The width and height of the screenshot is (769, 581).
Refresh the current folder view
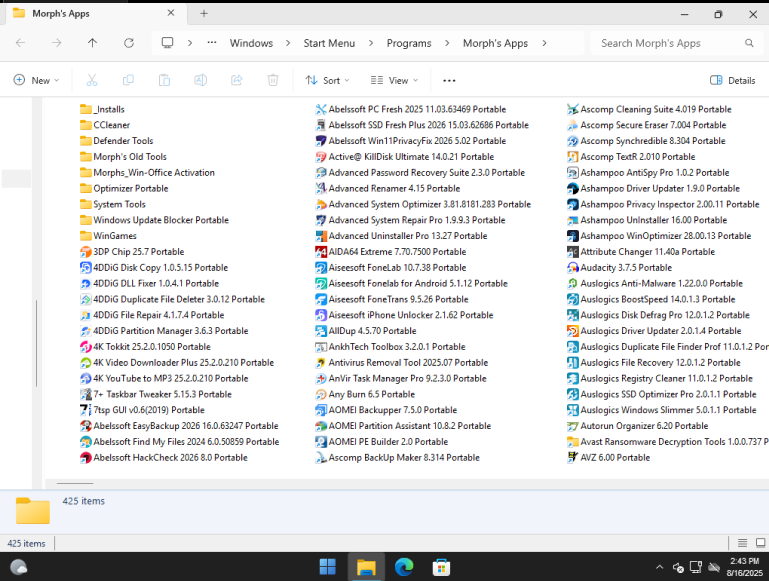tap(129, 43)
